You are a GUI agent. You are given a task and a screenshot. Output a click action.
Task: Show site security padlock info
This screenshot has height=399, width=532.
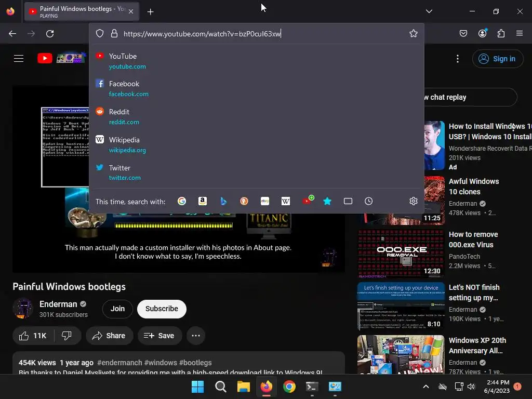pos(114,34)
